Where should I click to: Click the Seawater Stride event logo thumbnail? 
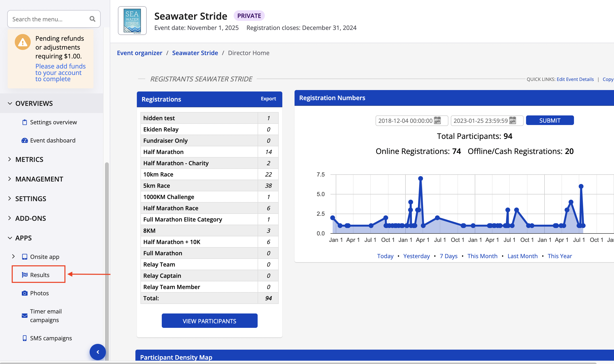click(132, 21)
